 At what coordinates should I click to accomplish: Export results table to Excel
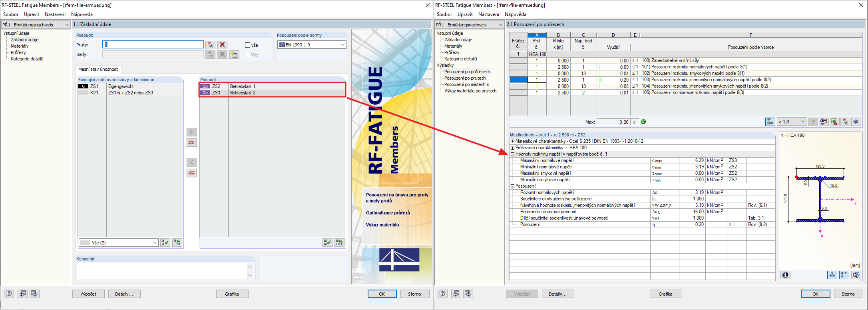point(834,122)
